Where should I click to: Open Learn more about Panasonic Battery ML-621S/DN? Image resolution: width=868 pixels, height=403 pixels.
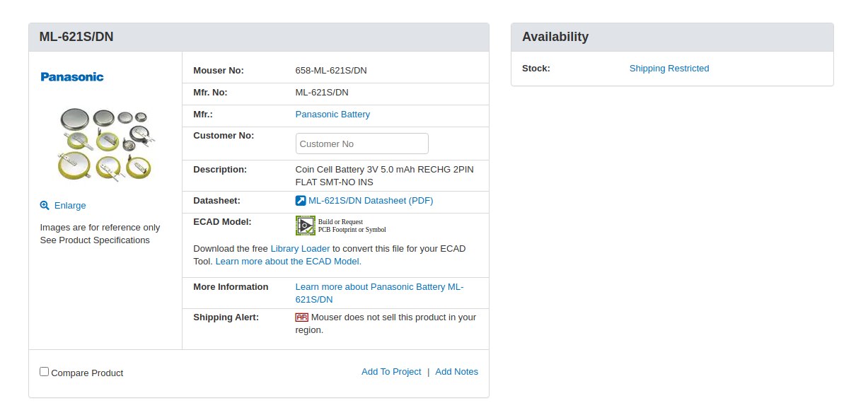point(379,293)
